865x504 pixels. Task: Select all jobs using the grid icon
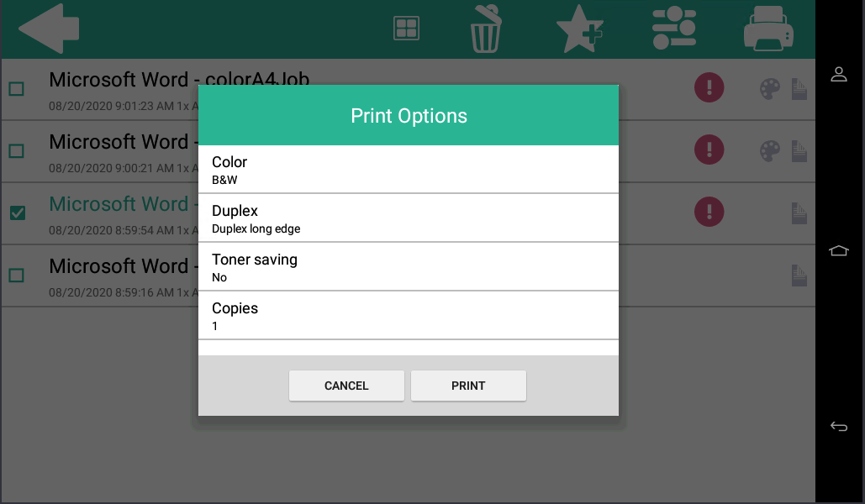[x=406, y=28]
